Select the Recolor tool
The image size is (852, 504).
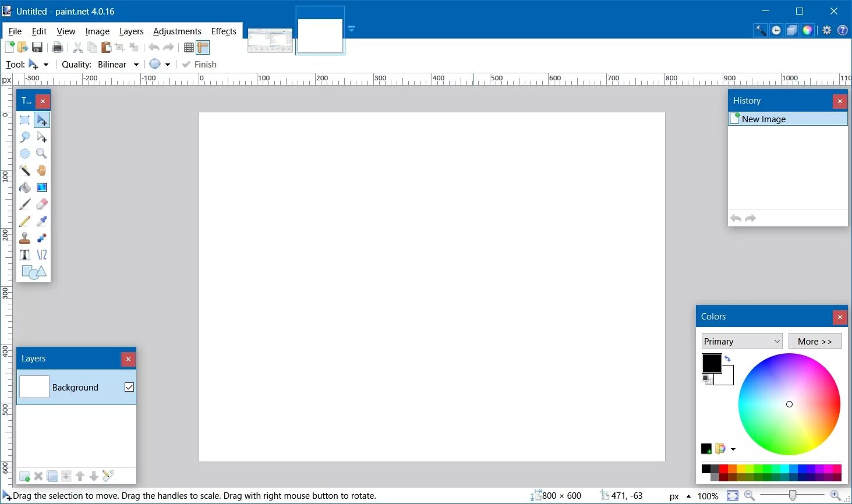pyautogui.click(x=41, y=238)
